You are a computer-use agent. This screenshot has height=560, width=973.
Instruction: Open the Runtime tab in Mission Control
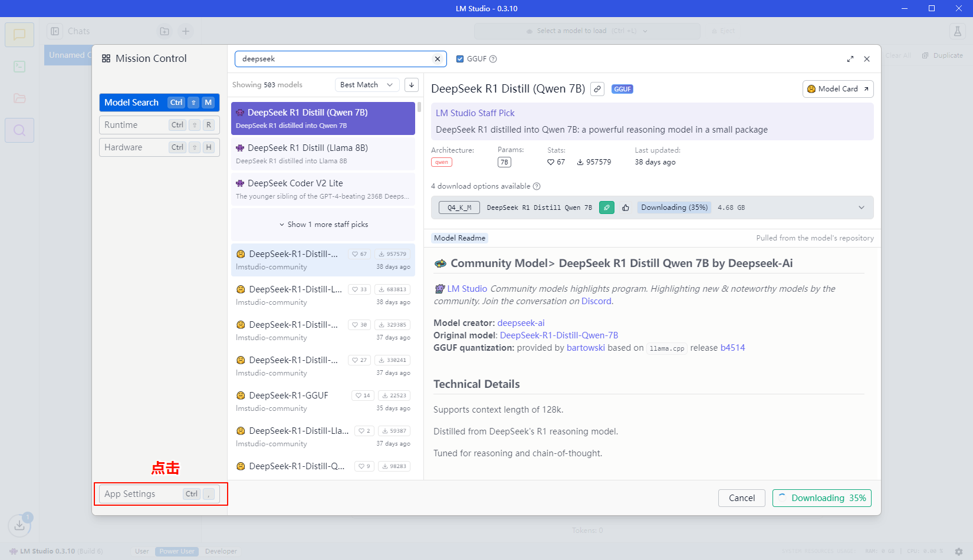[x=159, y=125]
